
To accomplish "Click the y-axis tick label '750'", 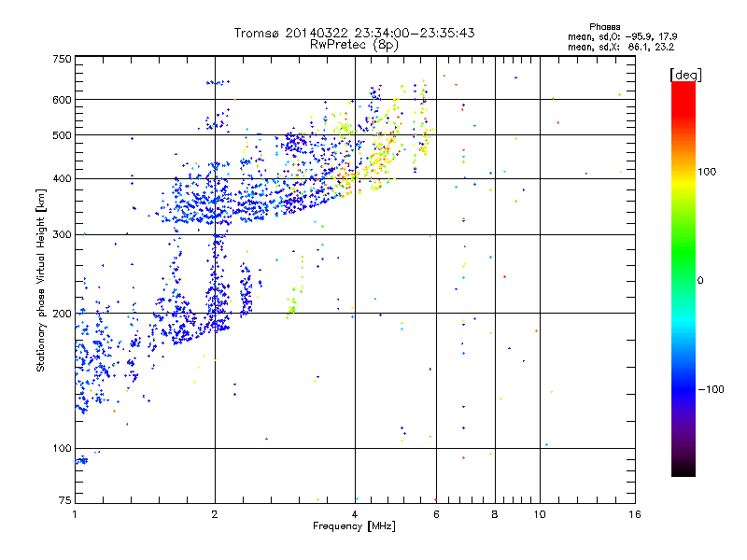I will tap(62, 59).
